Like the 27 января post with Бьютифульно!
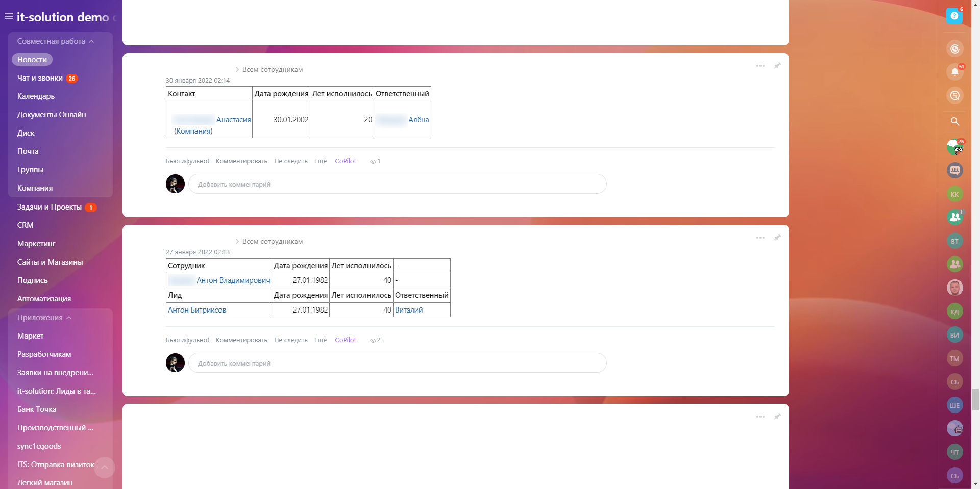 tap(187, 340)
